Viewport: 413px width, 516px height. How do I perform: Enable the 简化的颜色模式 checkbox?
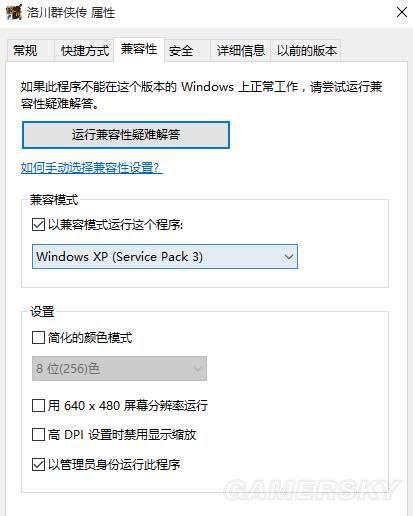coord(38,337)
